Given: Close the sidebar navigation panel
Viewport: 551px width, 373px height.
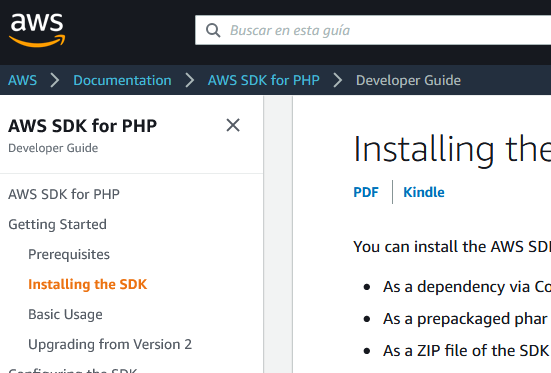Looking at the screenshot, I should click(233, 125).
